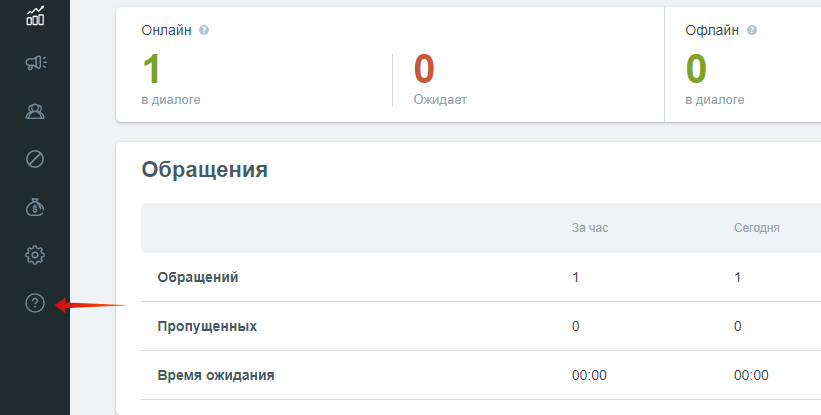
Task: Click the Сегодня column header
Action: (757, 228)
